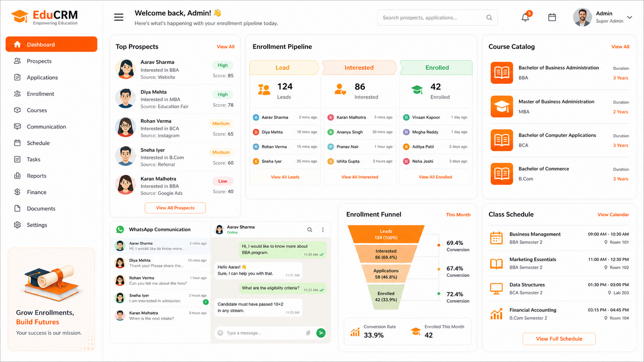
Task: Send the message with green arrow
Action: pyautogui.click(x=321, y=333)
